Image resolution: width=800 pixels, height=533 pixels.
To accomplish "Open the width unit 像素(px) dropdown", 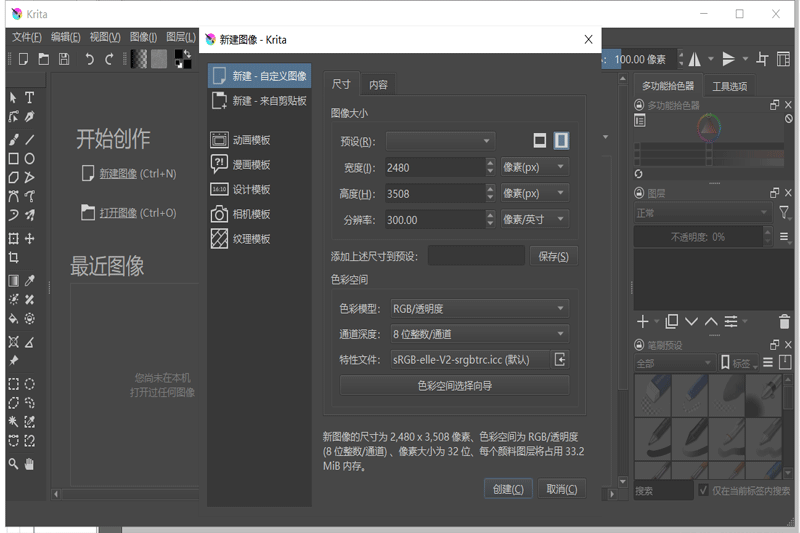I will coord(534,167).
